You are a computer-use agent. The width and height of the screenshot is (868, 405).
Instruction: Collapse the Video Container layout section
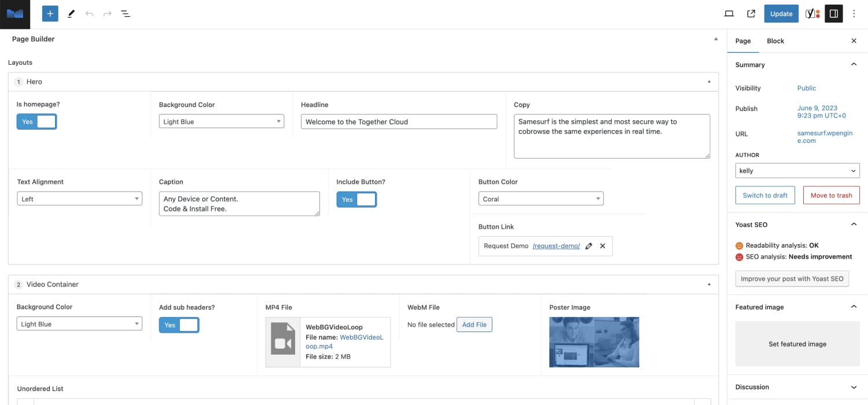[708, 284]
